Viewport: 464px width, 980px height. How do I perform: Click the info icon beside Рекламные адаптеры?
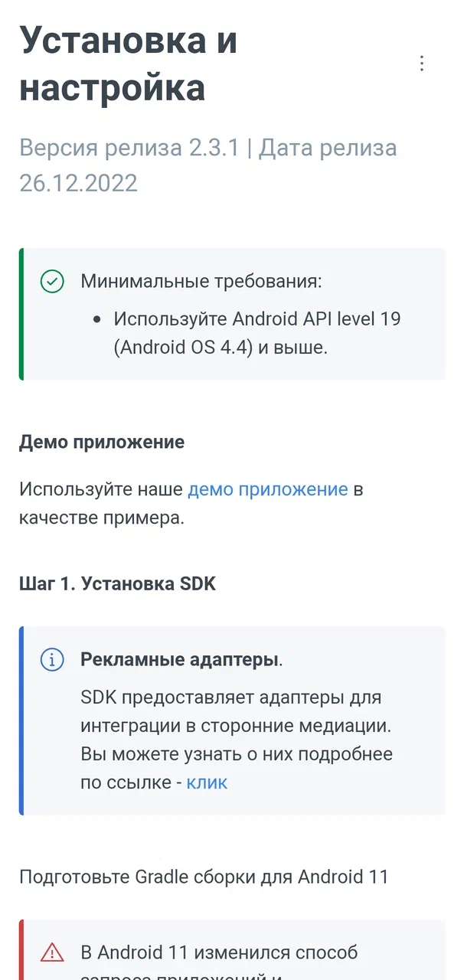click(x=52, y=659)
